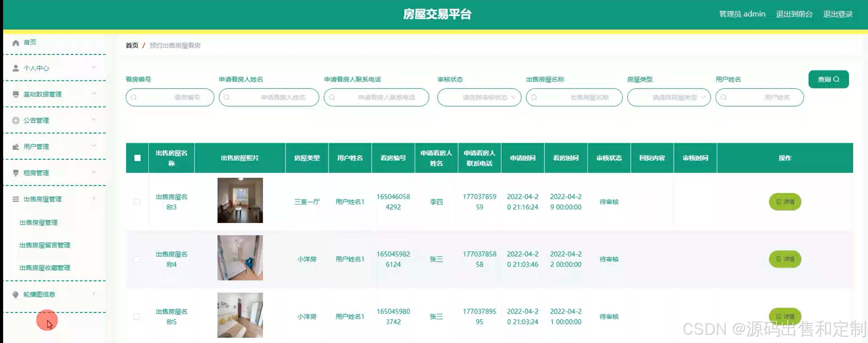Click the 用户姓名 input field
The width and height of the screenshot is (868, 343).
(x=759, y=97)
